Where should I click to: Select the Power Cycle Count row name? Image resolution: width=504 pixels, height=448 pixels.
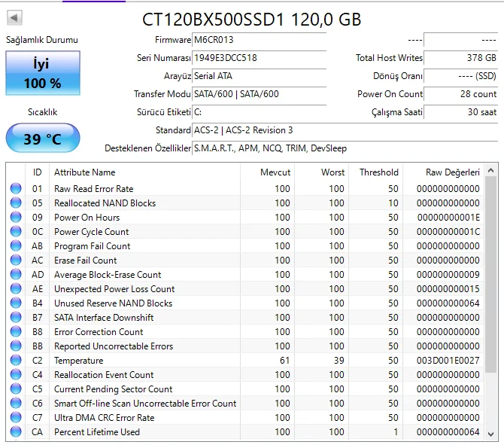91,232
